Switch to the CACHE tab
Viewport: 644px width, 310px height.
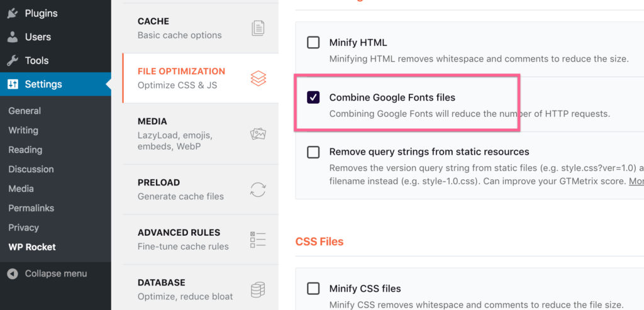tap(201, 28)
